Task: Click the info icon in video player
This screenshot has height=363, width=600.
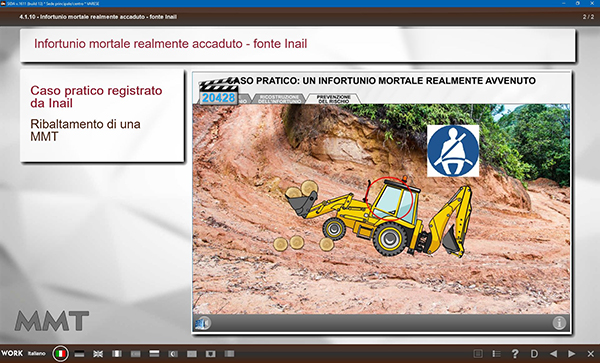Action: 559,323
